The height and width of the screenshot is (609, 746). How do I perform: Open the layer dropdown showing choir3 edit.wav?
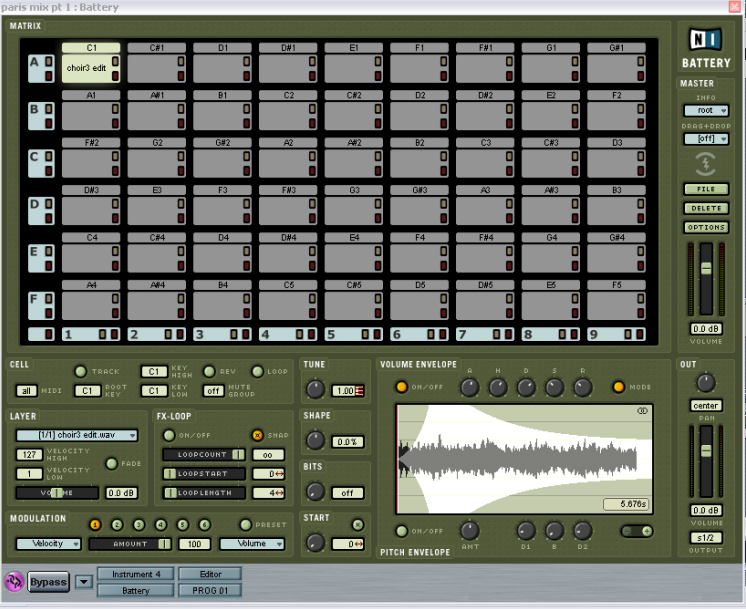[76, 435]
